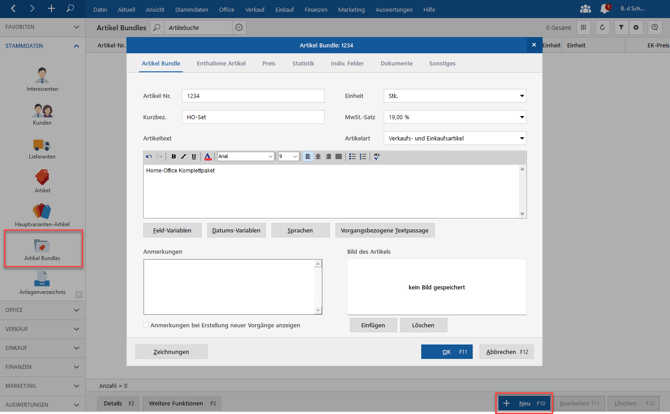Viewport: 670px width, 414px height.
Task: Click the notification bell icon
Action: (x=605, y=9)
